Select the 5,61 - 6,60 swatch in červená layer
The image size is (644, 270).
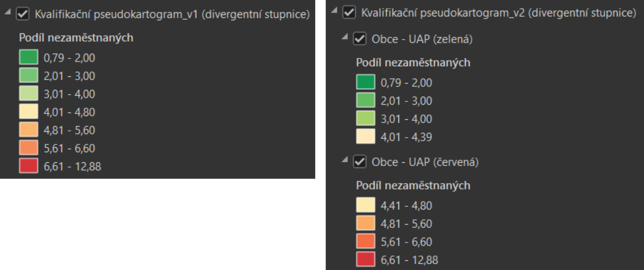365,242
